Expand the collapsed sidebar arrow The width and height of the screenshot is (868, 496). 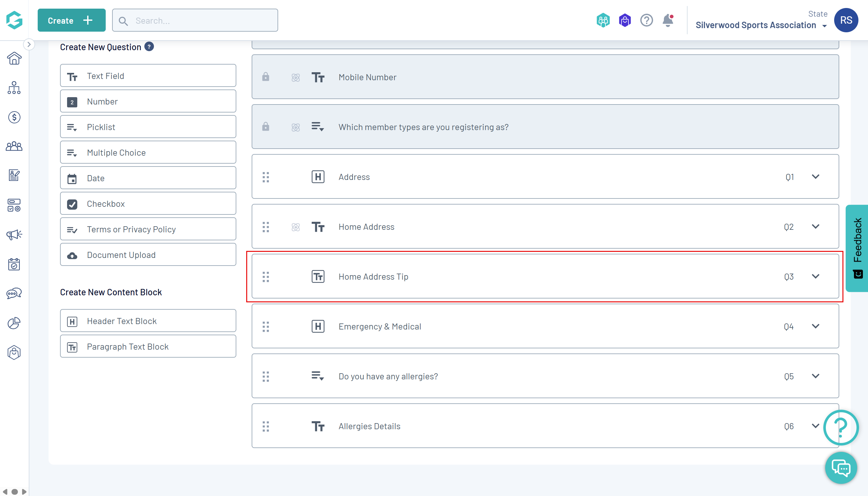tap(29, 44)
